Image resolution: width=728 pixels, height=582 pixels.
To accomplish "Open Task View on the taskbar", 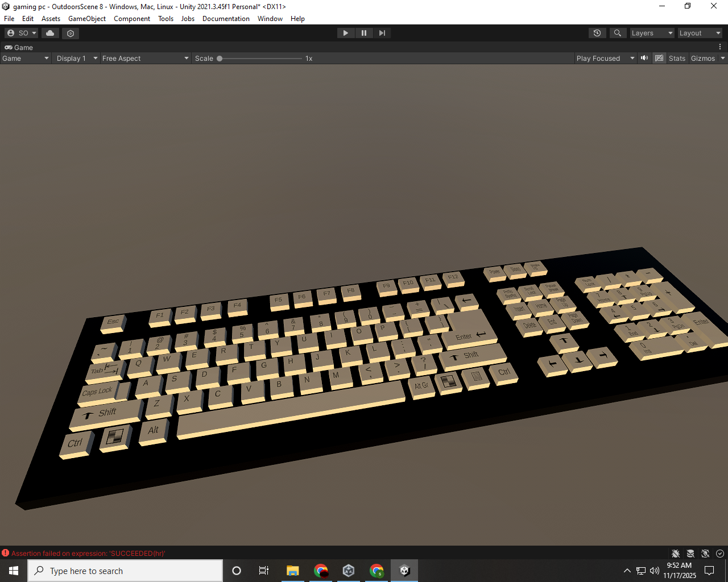I will click(x=264, y=571).
